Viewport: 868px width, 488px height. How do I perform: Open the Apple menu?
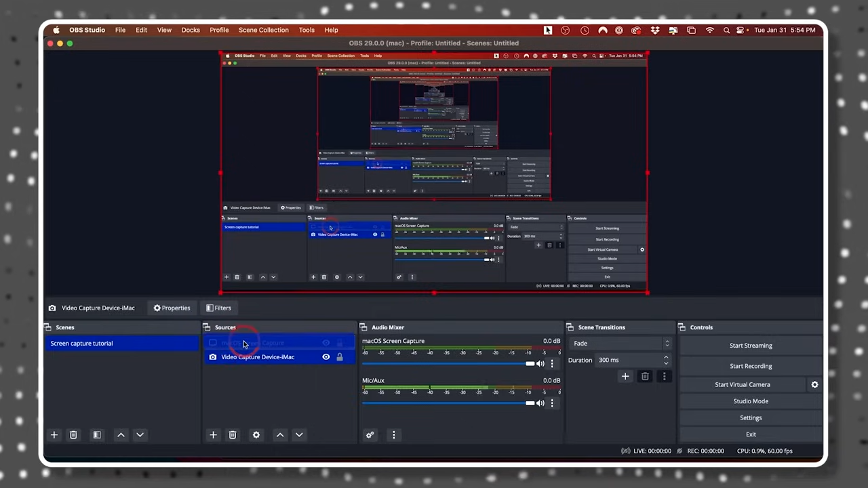coord(56,30)
